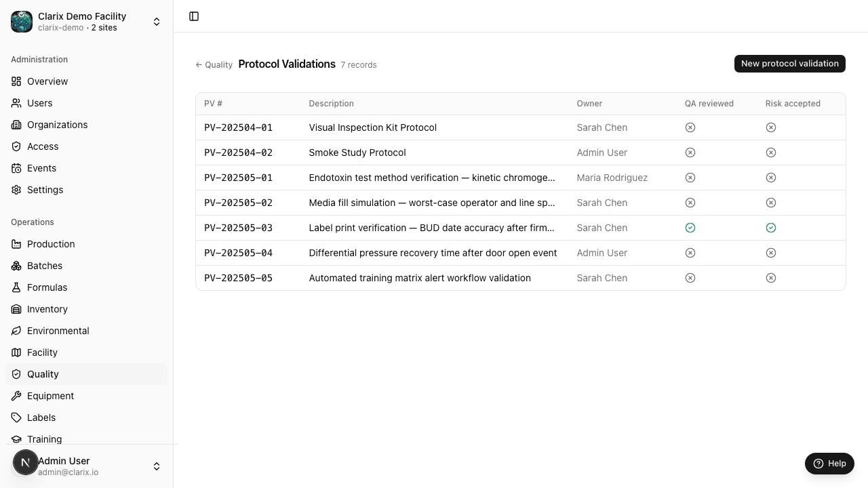Click the Formulas flask icon
Image resolution: width=868 pixels, height=488 pixels.
(x=16, y=287)
